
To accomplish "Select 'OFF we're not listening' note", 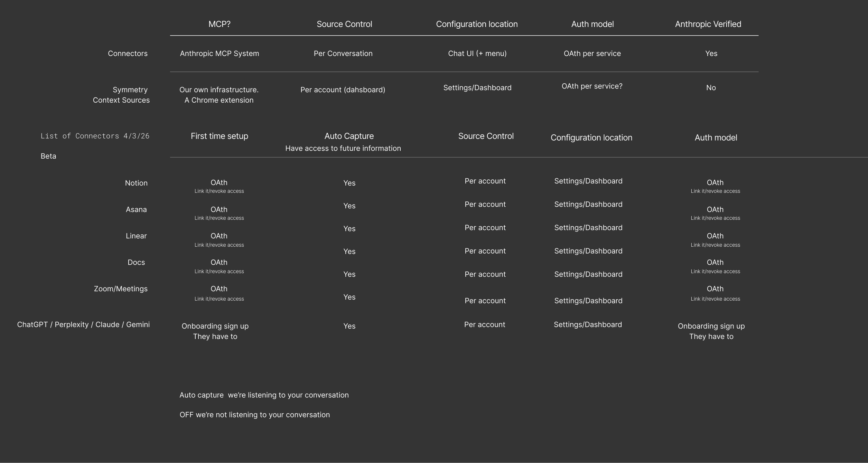I will coord(255,415).
